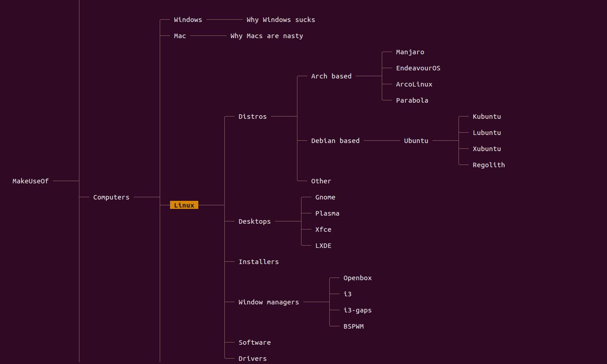Select the Regolith node
The height and width of the screenshot is (364, 607).
(x=489, y=165)
